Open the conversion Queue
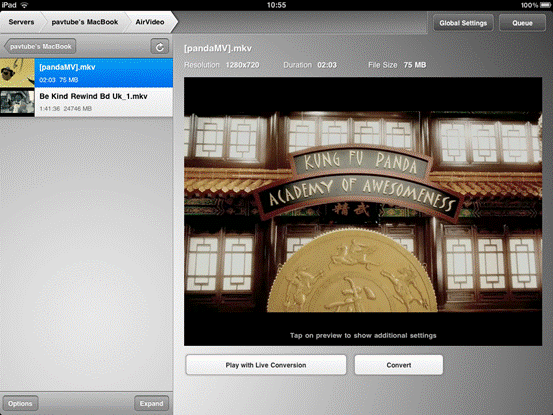Viewport: 553px width, 415px height. pos(522,23)
